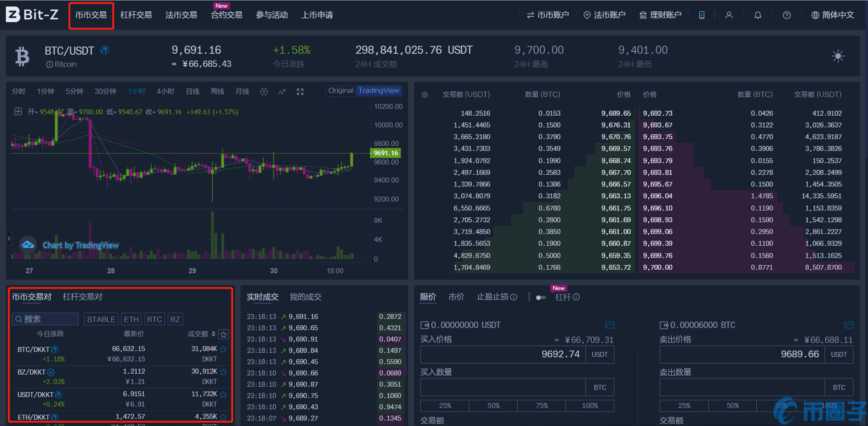Viewport: 868px width, 426px height.
Task: Open 简体中文 language selector
Action: pos(833,15)
